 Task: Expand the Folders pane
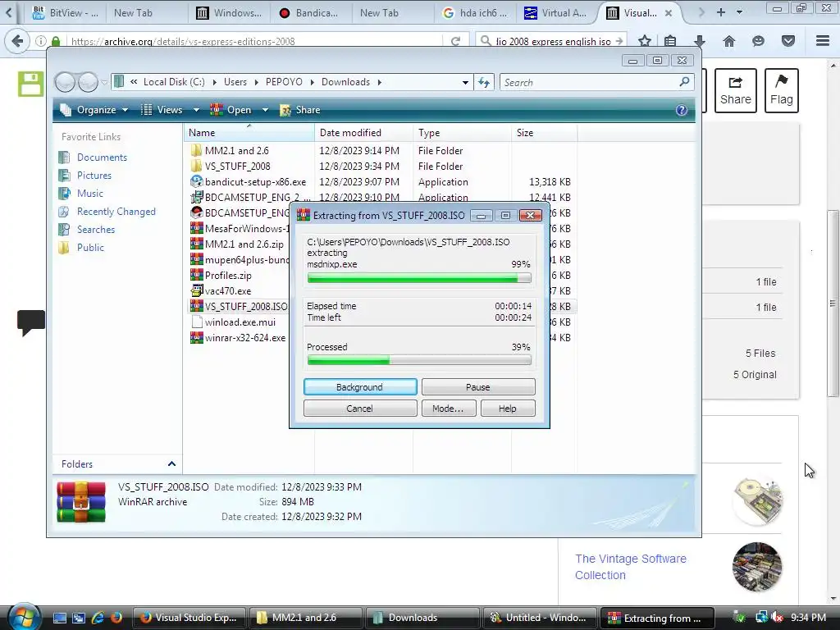coord(171,464)
